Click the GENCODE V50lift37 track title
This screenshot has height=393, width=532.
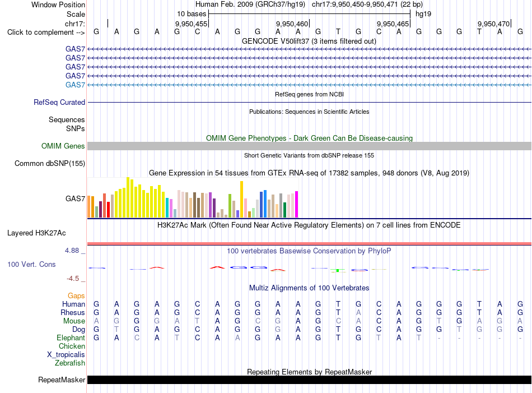[x=309, y=41]
